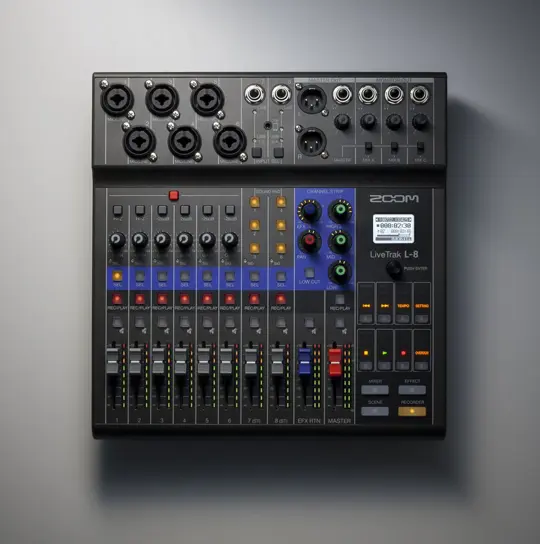Click the red Record transport button
The image size is (540, 544).
[x=403, y=350]
